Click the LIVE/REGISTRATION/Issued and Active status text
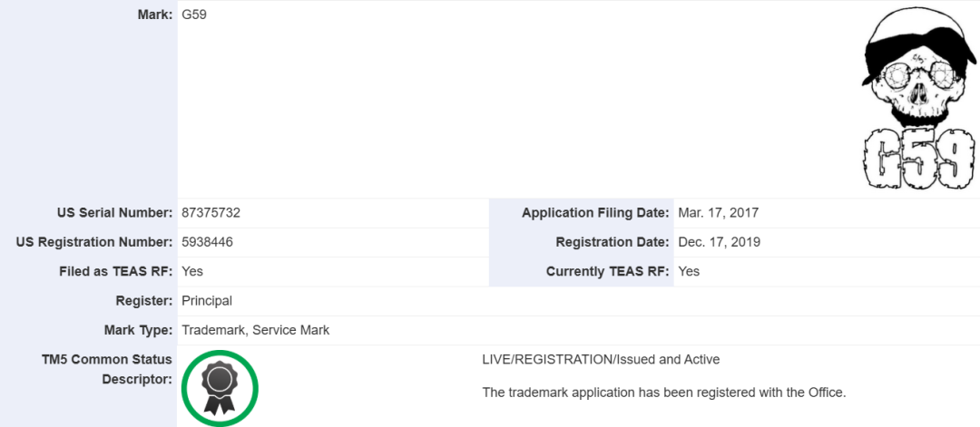Image resolution: width=980 pixels, height=427 pixels. pyautogui.click(x=601, y=360)
